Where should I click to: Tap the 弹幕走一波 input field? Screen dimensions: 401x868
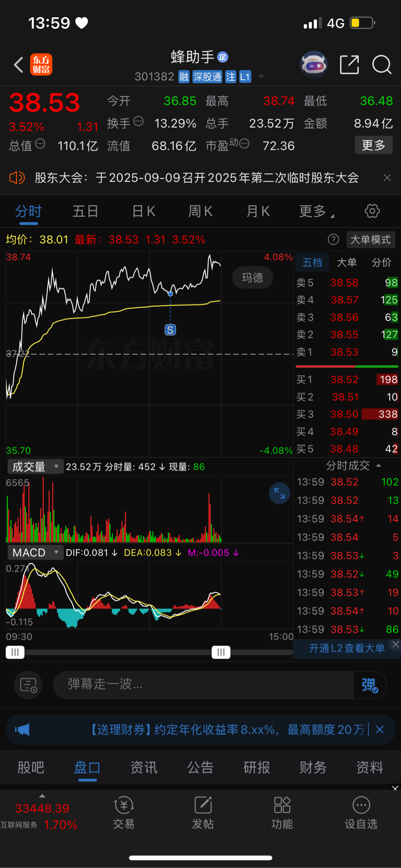204,684
